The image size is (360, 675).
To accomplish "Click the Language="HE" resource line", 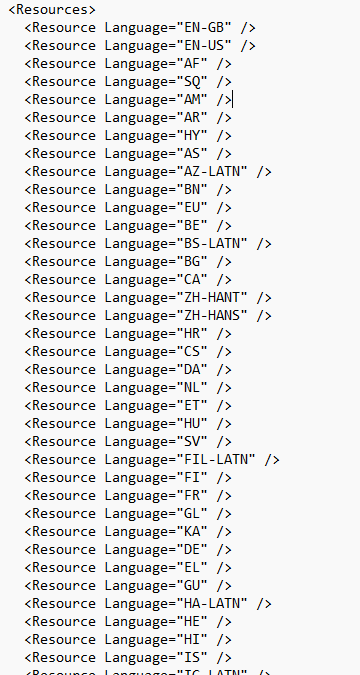I will pos(128,621).
